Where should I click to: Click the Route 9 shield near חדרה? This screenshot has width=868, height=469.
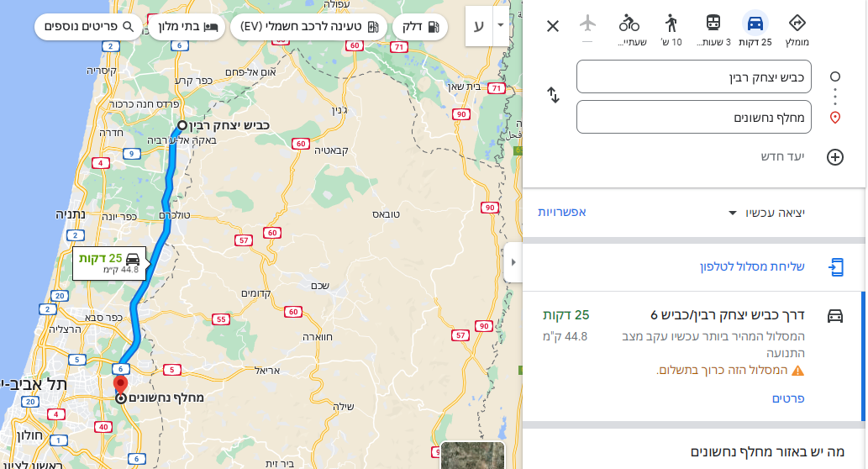point(131,154)
